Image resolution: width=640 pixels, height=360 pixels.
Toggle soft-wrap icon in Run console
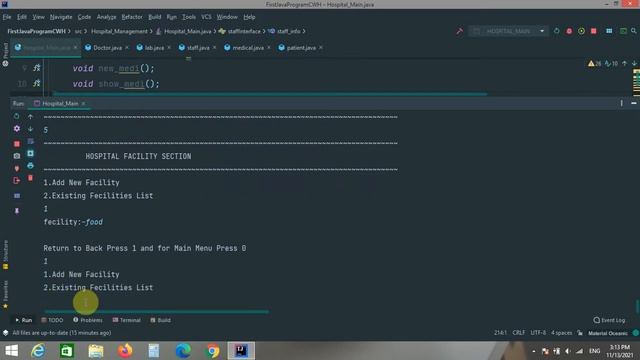(x=30, y=141)
